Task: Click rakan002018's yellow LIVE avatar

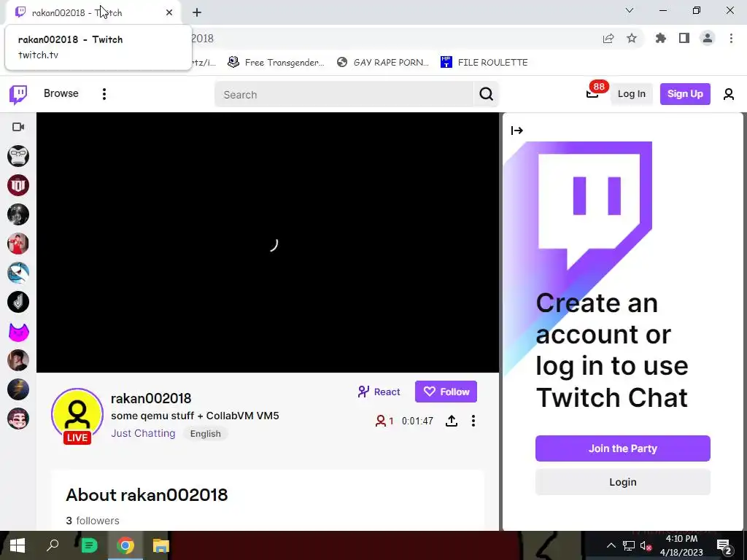Action: pyautogui.click(x=77, y=414)
